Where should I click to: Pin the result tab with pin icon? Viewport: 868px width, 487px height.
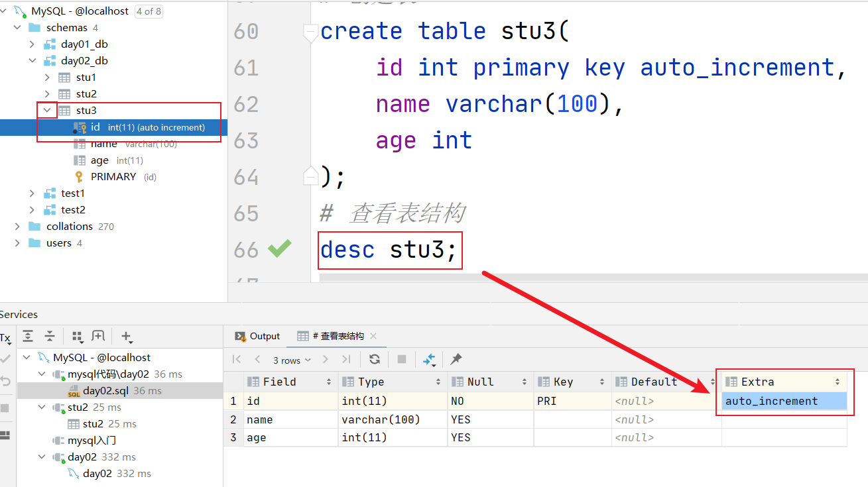456,359
